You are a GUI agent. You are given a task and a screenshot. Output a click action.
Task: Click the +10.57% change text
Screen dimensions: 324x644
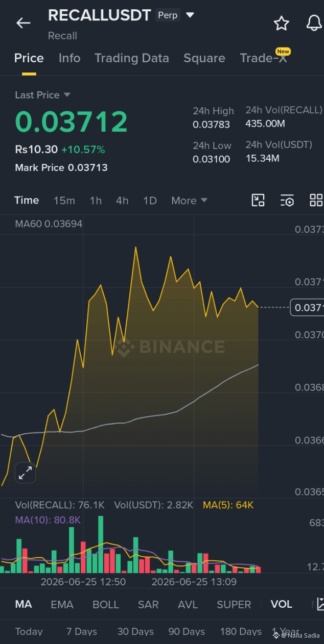[83, 150]
